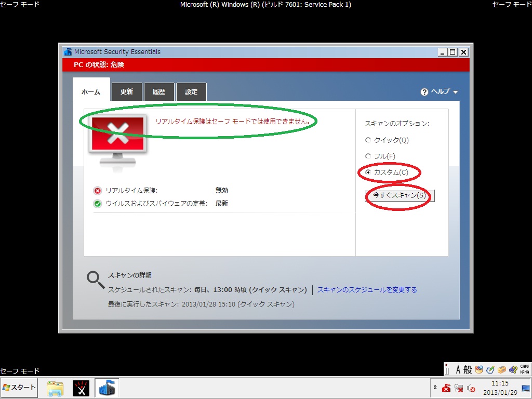Click the scheduled scan 毎日、13:00 時頃 text

[x=250, y=290]
